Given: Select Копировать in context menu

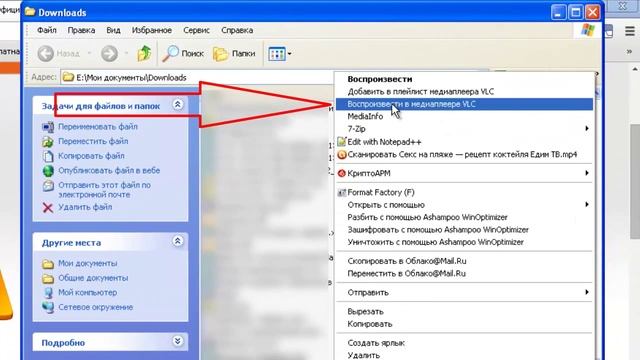Looking at the screenshot, I should [464, 324].
